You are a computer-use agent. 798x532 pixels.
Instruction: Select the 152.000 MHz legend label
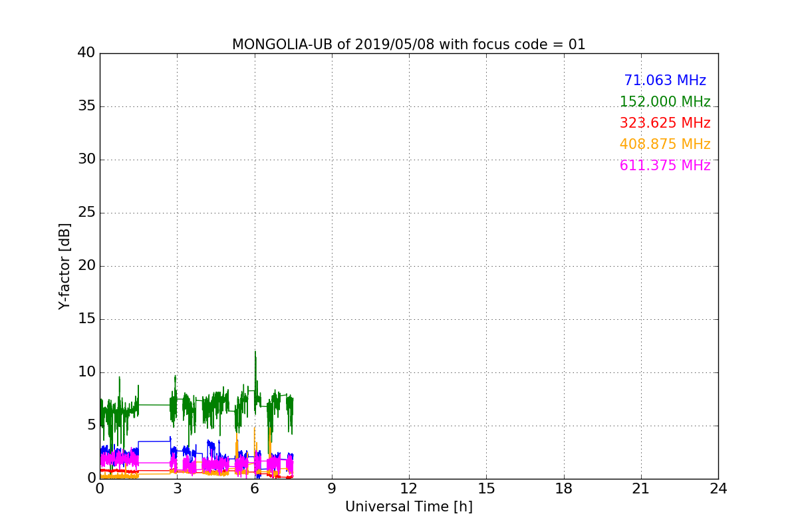click(x=665, y=102)
